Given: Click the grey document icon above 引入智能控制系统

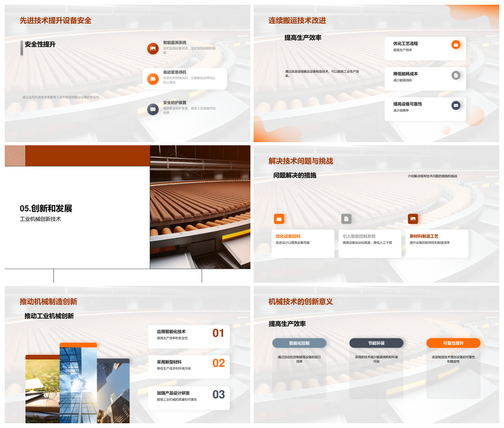Looking at the screenshot, I should click(x=346, y=219).
